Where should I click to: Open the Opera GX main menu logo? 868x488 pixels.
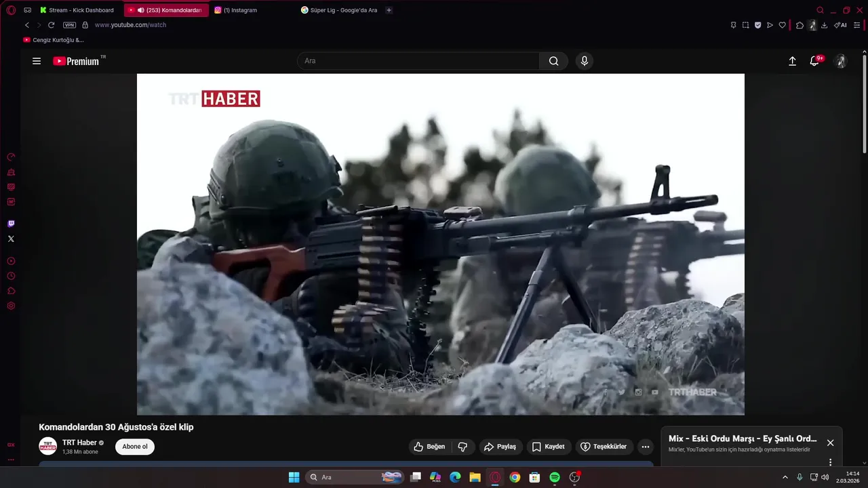pyautogui.click(x=11, y=10)
